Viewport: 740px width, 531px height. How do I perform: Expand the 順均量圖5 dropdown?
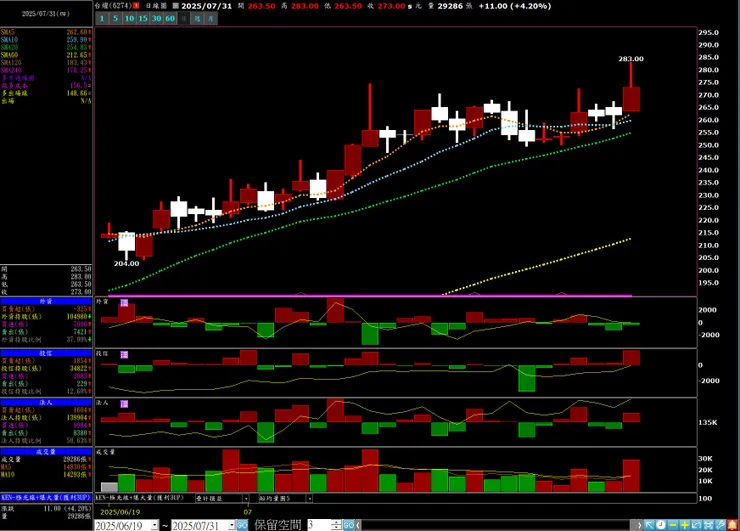(309, 498)
